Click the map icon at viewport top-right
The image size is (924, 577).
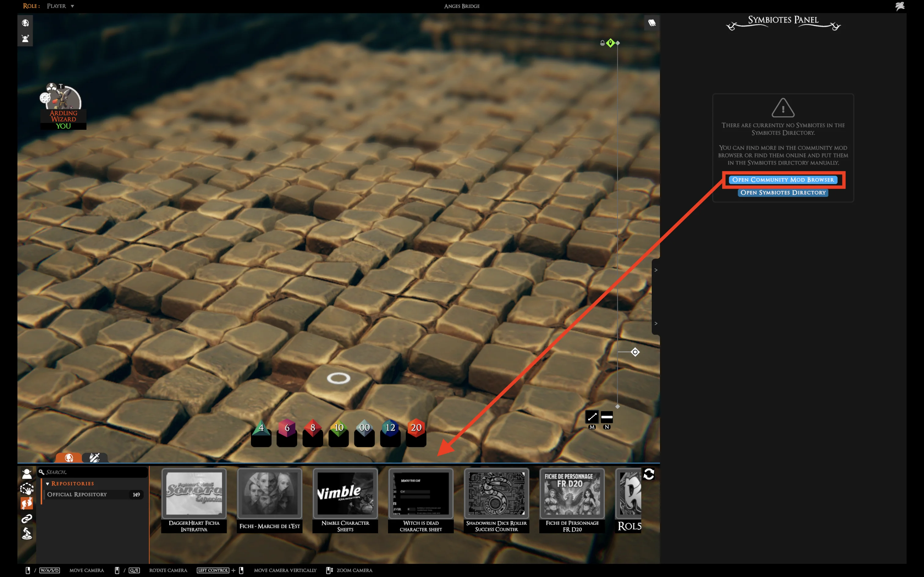click(651, 23)
